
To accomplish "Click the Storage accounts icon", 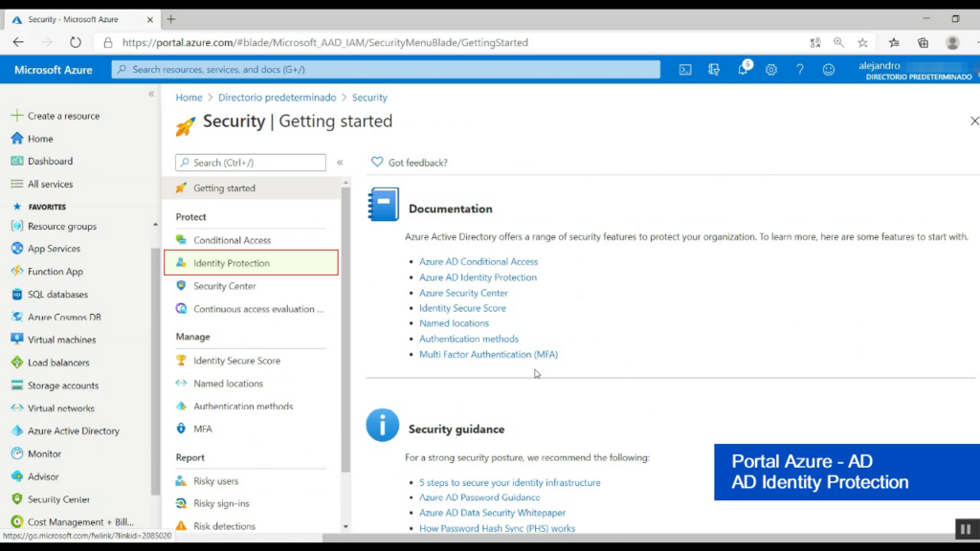I will click(x=17, y=386).
